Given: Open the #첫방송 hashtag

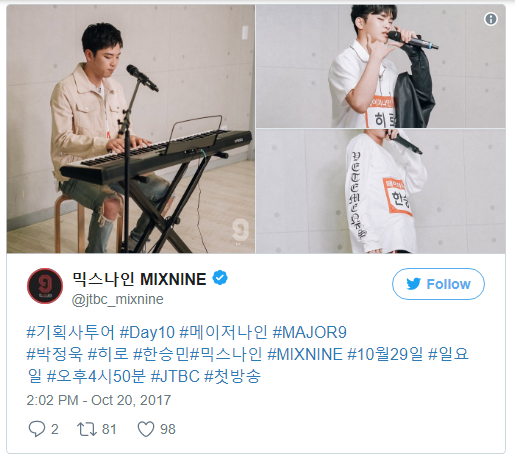Looking at the screenshot, I should (x=232, y=376).
